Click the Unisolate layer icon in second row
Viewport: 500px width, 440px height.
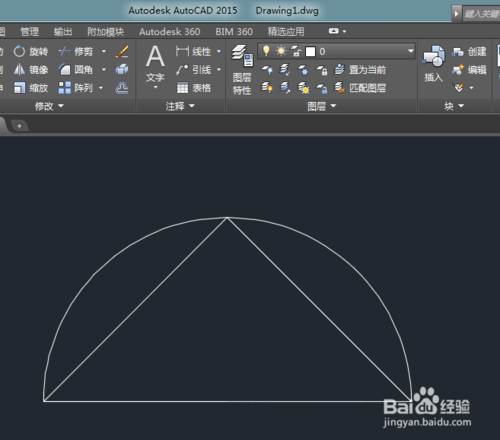click(284, 88)
